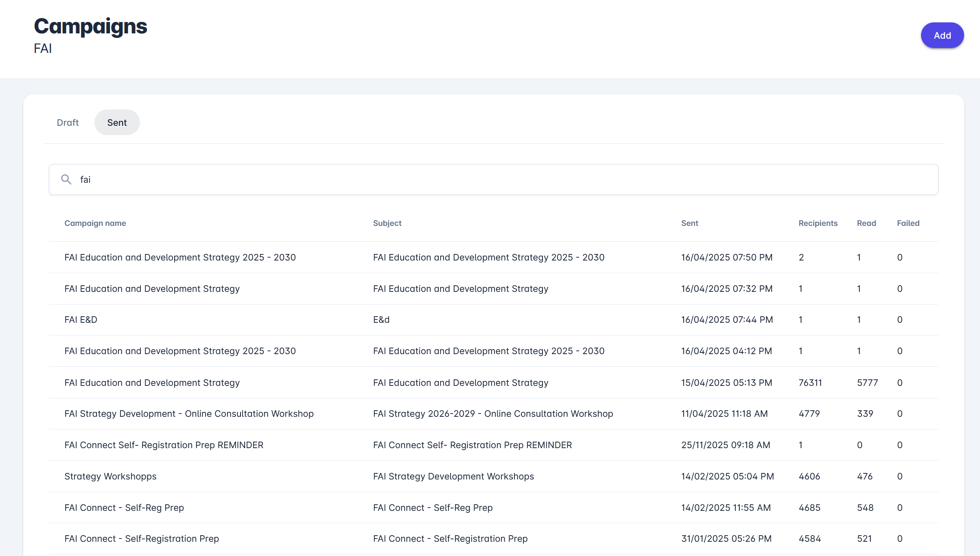The height and width of the screenshot is (556, 980).
Task: Open the FAI E&D campaign row
Action: point(81,320)
